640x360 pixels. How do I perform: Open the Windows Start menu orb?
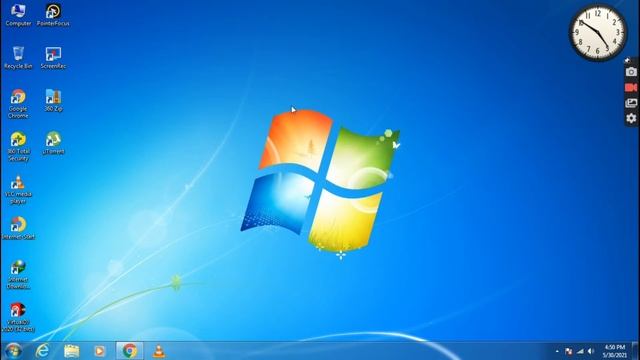(13, 351)
